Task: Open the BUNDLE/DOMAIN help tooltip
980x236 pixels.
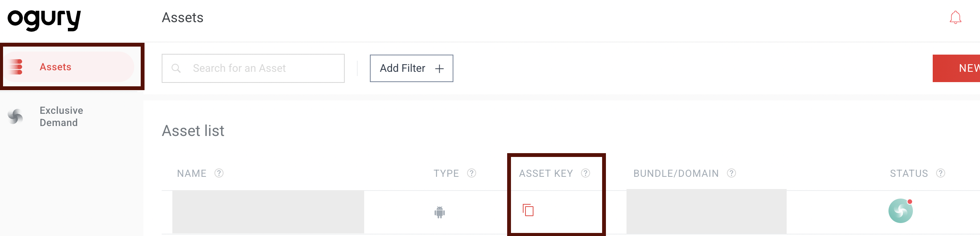Action: pyautogui.click(x=731, y=173)
